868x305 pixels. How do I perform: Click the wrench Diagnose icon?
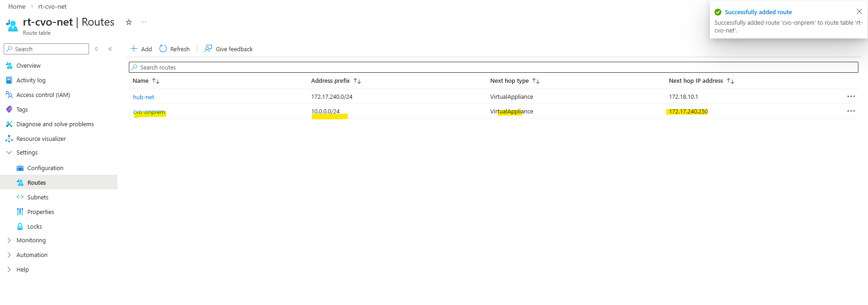pyautogui.click(x=9, y=124)
